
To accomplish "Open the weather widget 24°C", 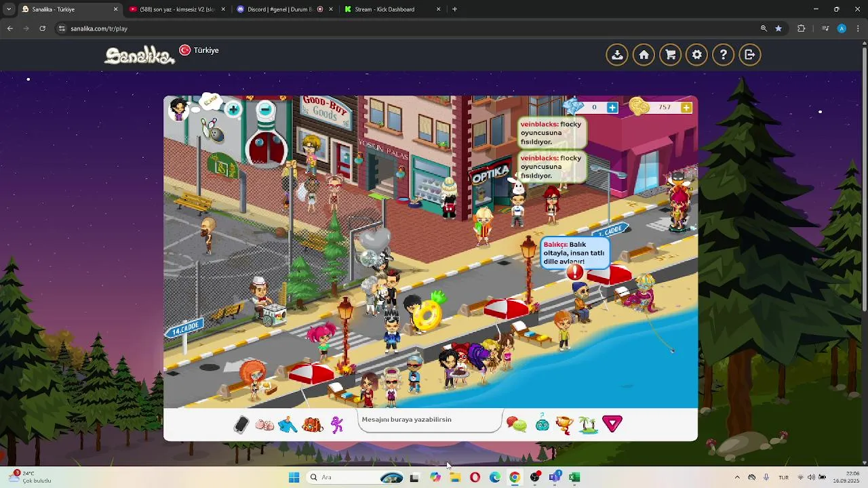I will pyautogui.click(x=31, y=477).
